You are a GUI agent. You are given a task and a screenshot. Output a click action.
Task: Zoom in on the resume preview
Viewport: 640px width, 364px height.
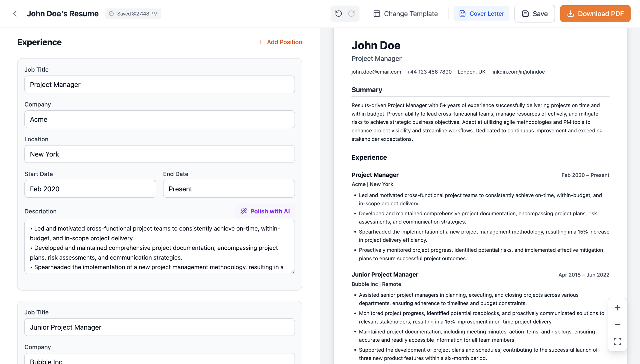[618, 307]
